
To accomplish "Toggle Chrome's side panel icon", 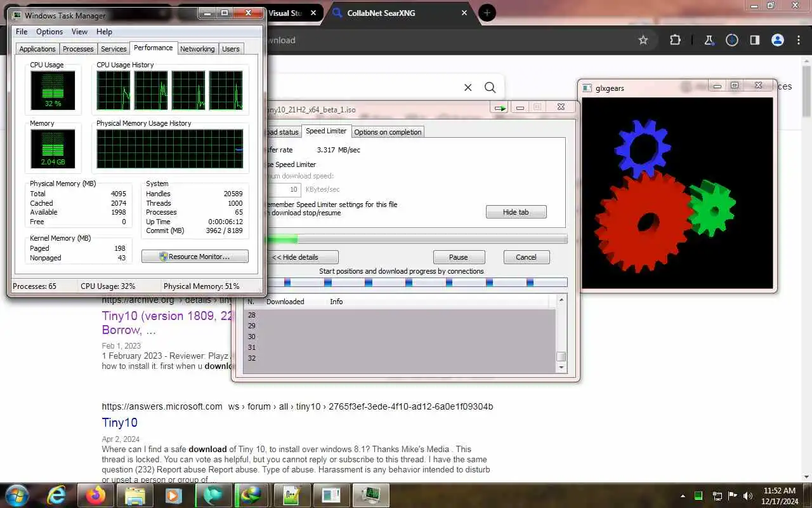I will [x=755, y=40].
